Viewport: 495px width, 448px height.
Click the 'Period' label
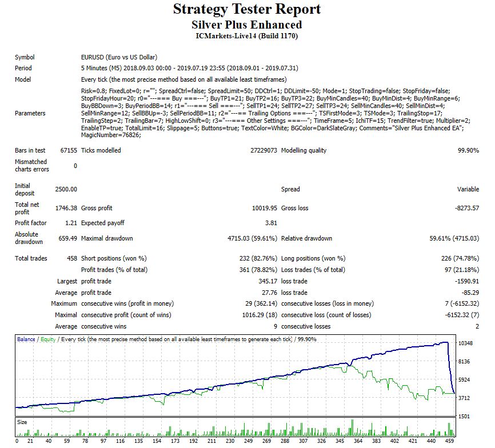click(x=23, y=68)
